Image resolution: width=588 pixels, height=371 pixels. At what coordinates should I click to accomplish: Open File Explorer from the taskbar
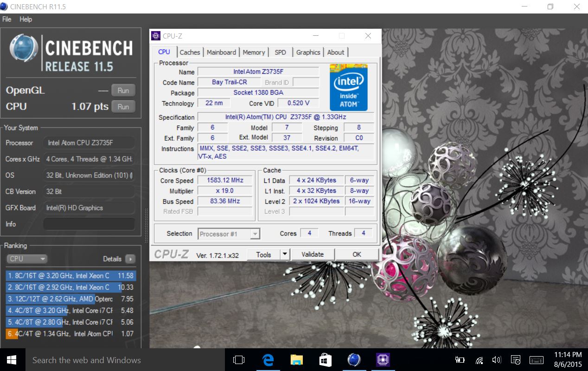pyautogui.click(x=297, y=360)
